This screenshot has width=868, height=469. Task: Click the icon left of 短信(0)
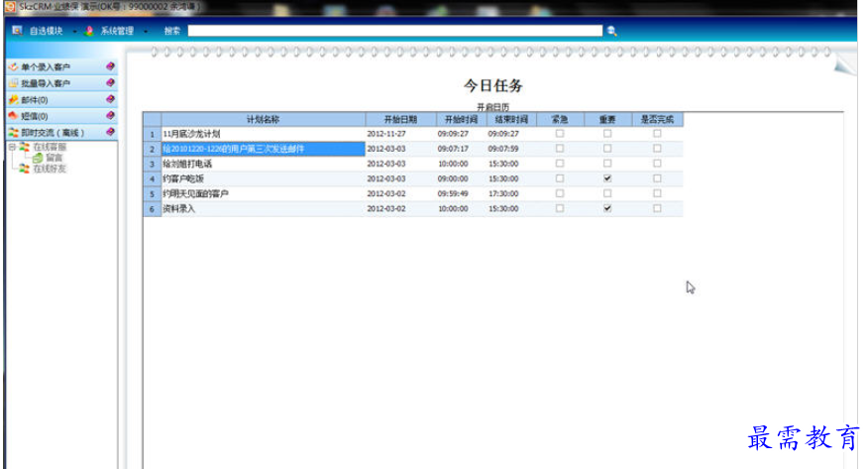13,116
